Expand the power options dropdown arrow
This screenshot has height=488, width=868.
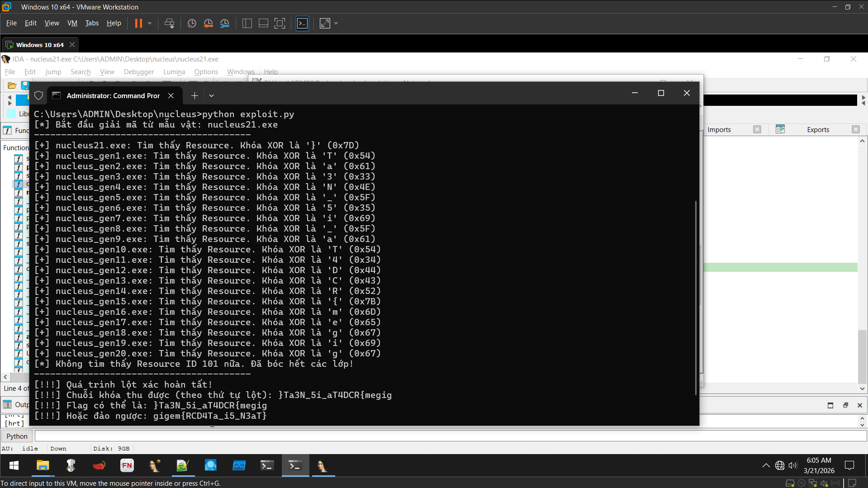click(150, 24)
